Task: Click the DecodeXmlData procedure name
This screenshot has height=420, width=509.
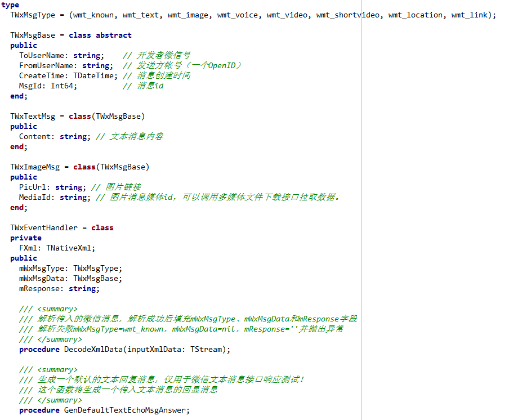Action: pyautogui.click(x=93, y=349)
